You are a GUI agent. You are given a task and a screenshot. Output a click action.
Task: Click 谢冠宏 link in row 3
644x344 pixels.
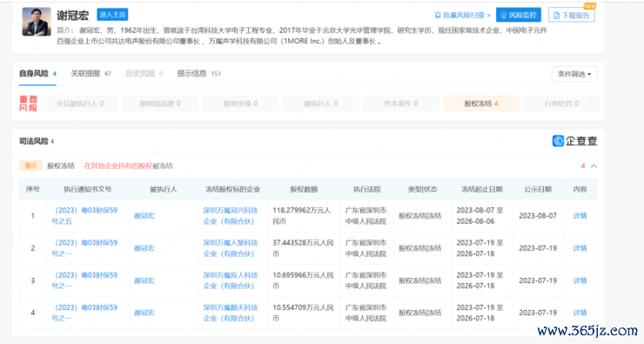pyautogui.click(x=144, y=280)
